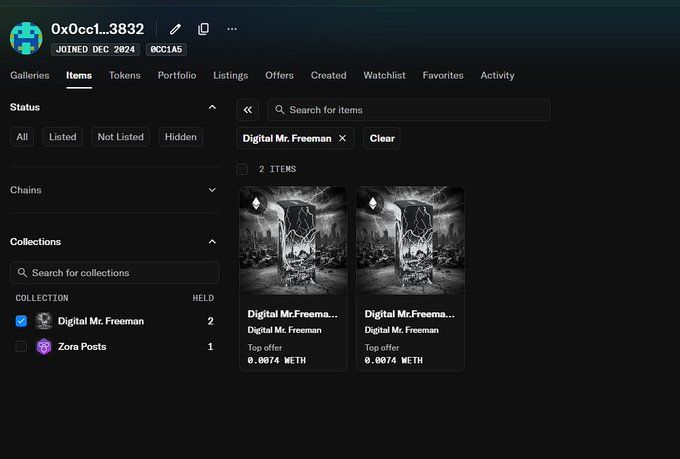Switch to the Tokens tab
680x459 pixels.
tap(124, 75)
